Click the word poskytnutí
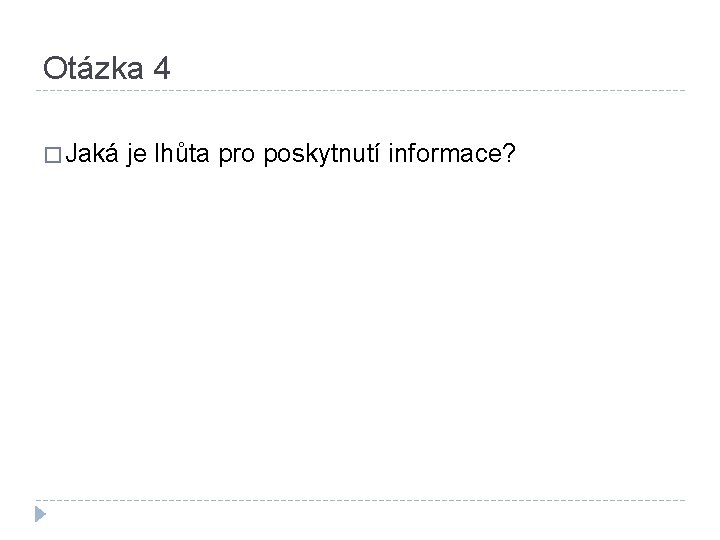This screenshot has height=540, width=720. tap(321, 154)
